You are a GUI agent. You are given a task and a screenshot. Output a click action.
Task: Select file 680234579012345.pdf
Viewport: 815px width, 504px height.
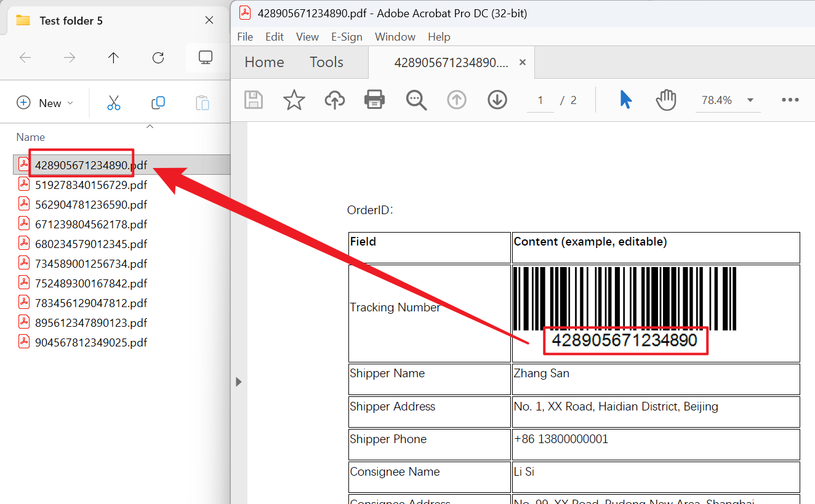pyautogui.click(x=90, y=244)
